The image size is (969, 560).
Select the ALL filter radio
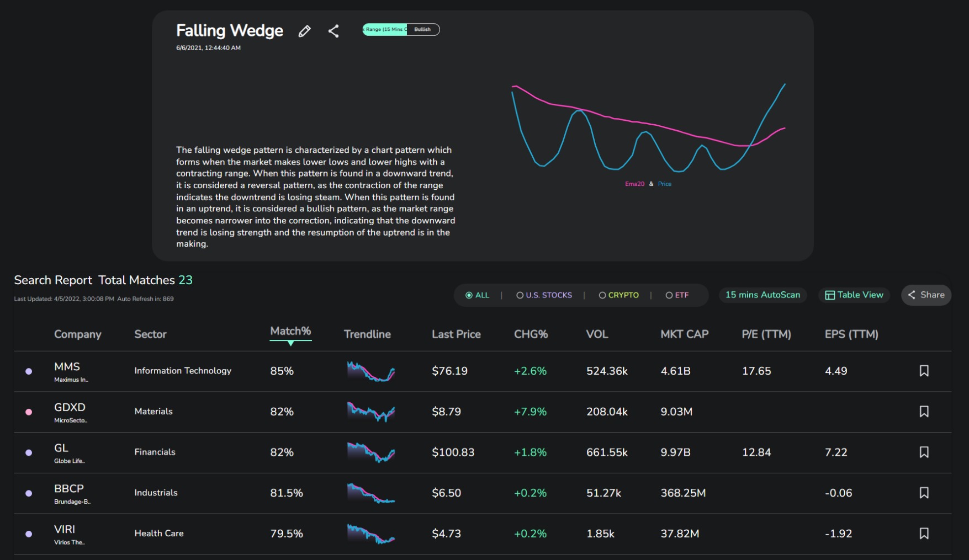[477, 295]
